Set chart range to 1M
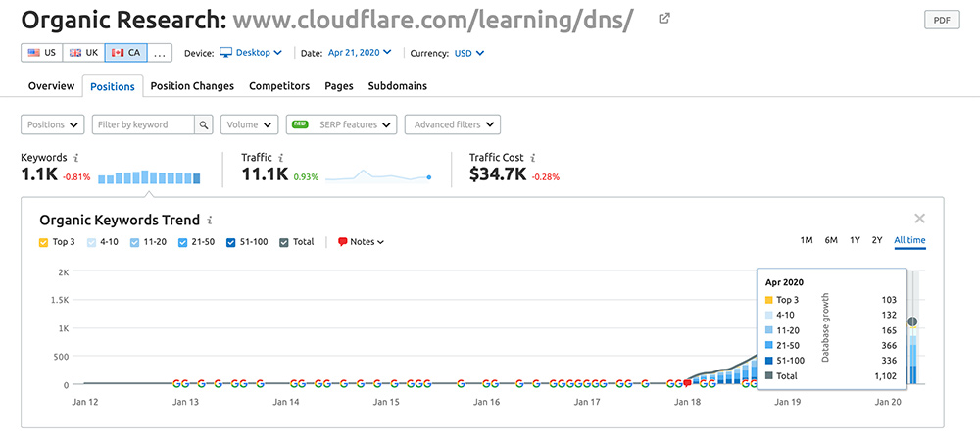This screenshot has width=980, height=444. coord(807,241)
